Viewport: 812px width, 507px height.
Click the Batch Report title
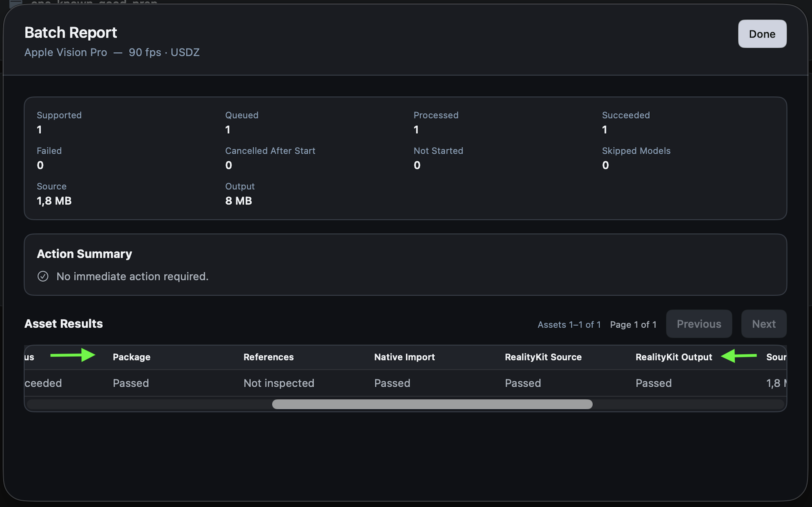pyautogui.click(x=71, y=32)
